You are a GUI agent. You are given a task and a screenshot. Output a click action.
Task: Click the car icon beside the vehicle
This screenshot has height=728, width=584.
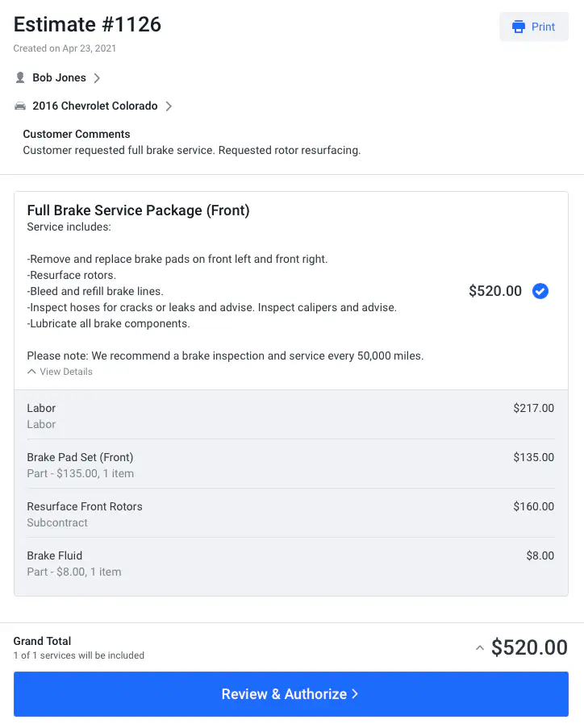coord(20,106)
